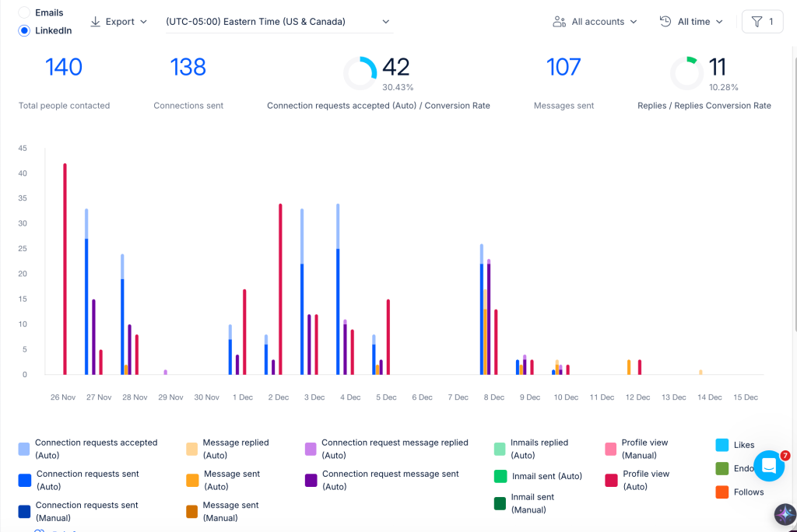Viewport: 797px width, 532px height.
Task: Open the Eastern Time timezone dropdown
Action: coord(279,22)
